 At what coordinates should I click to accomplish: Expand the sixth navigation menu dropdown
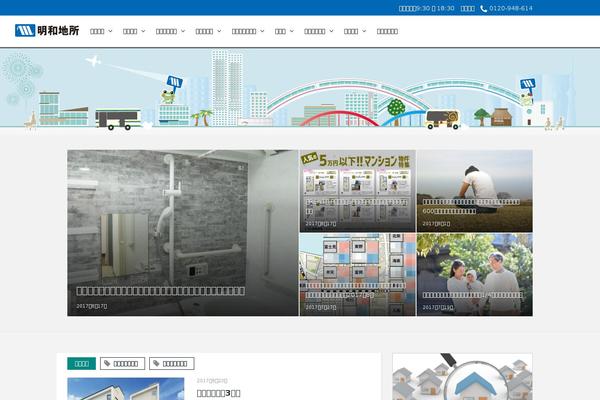284,31
